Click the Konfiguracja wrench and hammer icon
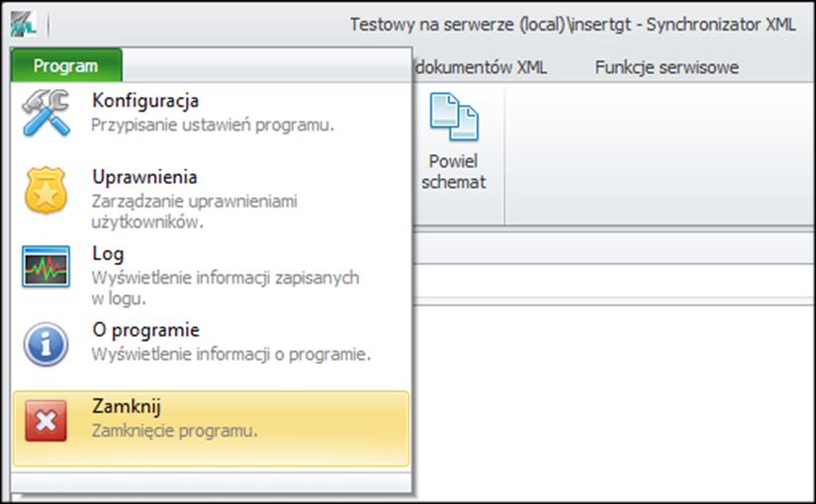Screen dimensions: 816x504 point(45,113)
